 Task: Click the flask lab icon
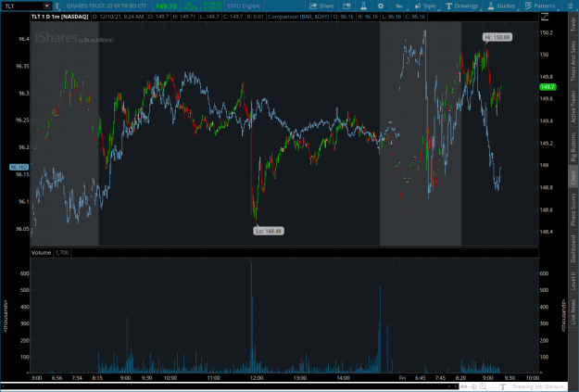(363, 6)
